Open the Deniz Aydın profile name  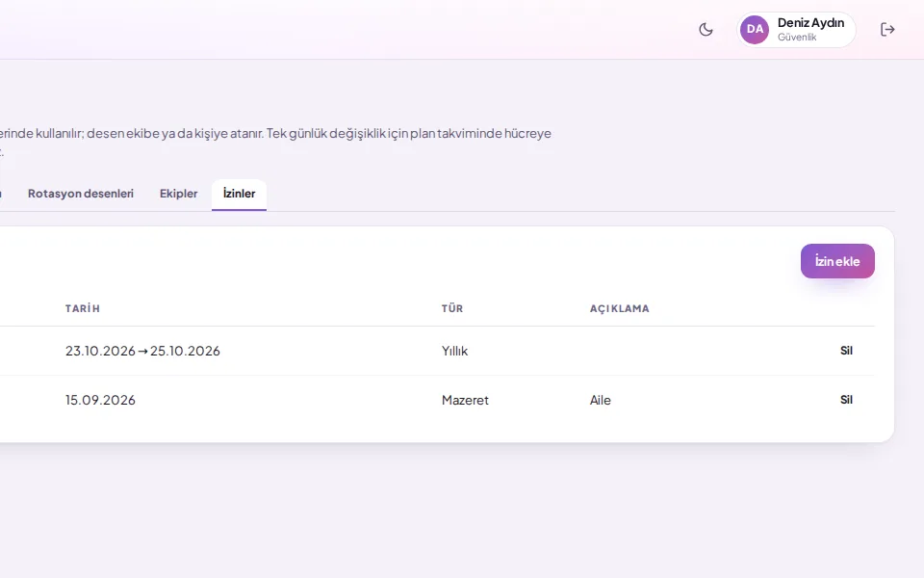810,23
